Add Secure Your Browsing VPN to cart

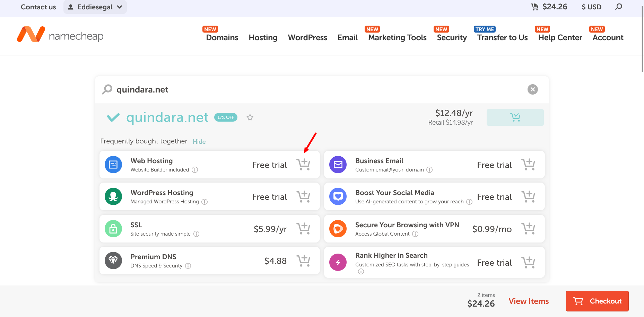tap(528, 229)
